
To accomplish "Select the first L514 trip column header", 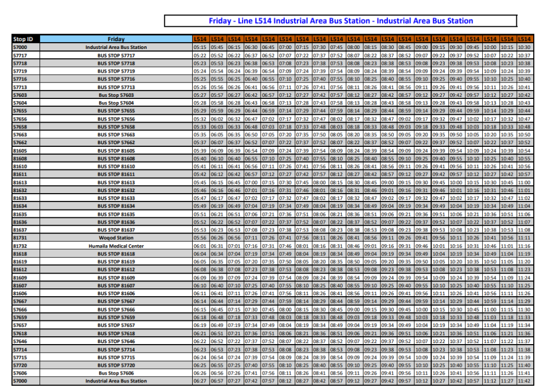I will (199, 39).
